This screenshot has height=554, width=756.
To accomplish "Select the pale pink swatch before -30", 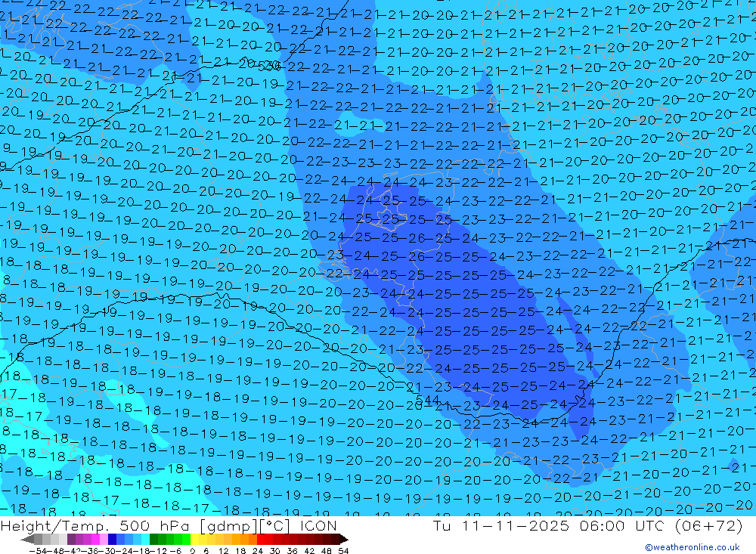I will [x=104, y=540].
